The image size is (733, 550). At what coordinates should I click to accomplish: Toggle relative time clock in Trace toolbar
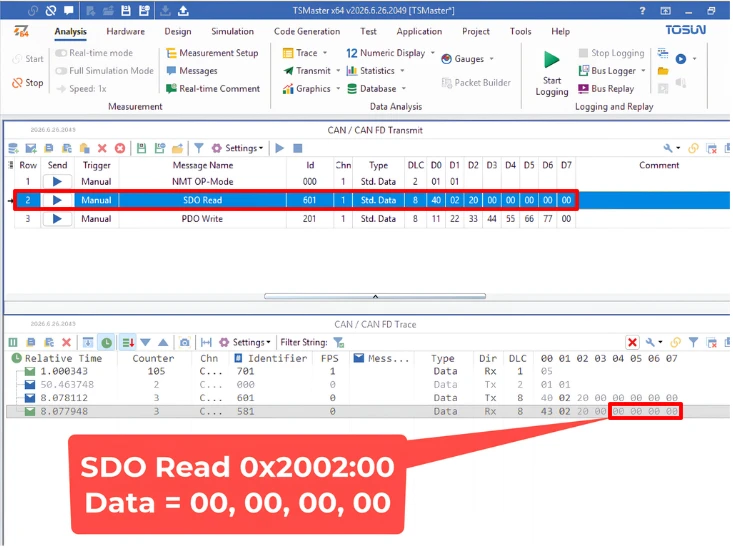(107, 342)
